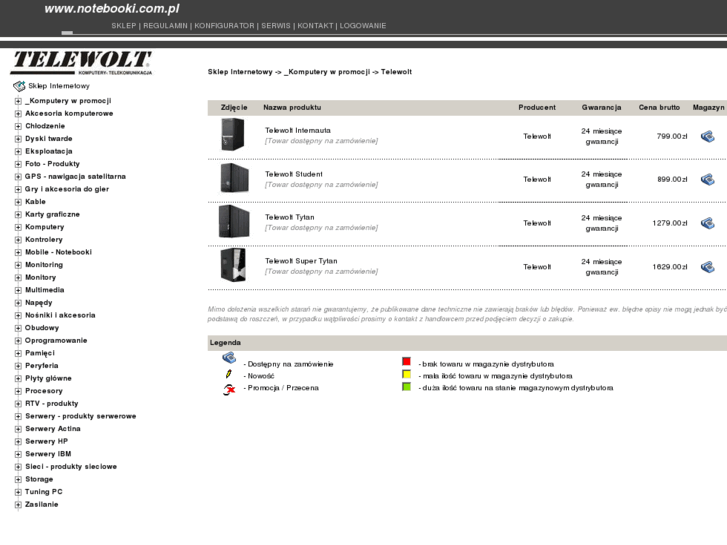Click the phone icon for Telewolt Super Tytan

[x=708, y=267]
